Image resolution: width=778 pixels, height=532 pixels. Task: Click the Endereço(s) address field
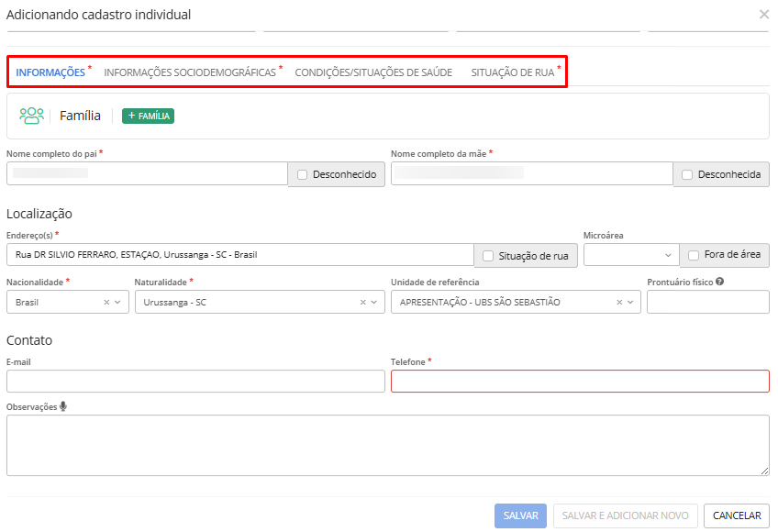point(240,255)
